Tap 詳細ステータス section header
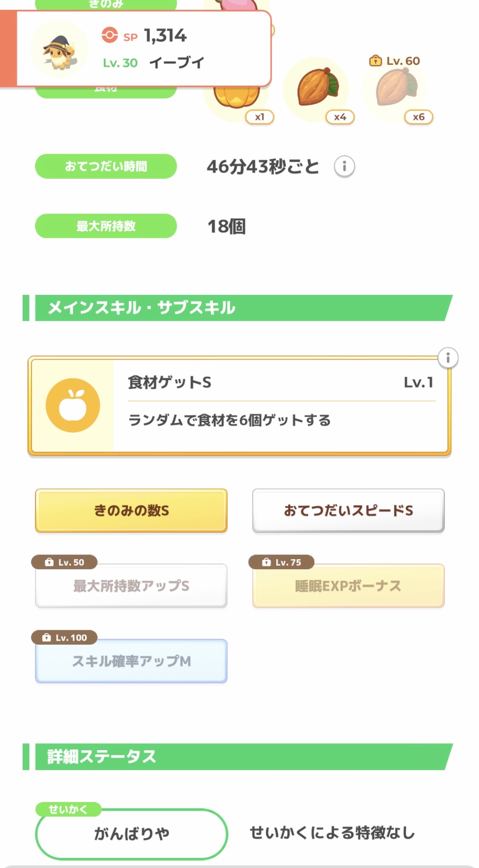This screenshot has height=868, width=479. tap(238, 757)
